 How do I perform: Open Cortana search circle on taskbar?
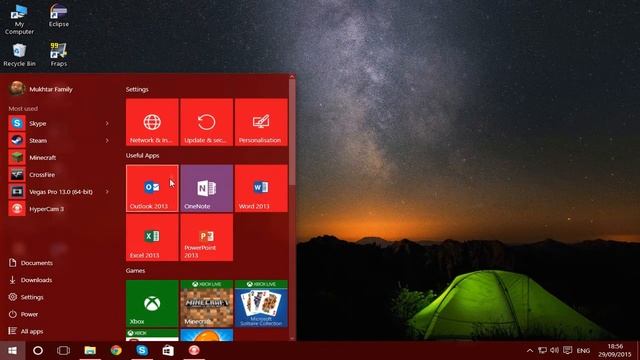click(38, 351)
